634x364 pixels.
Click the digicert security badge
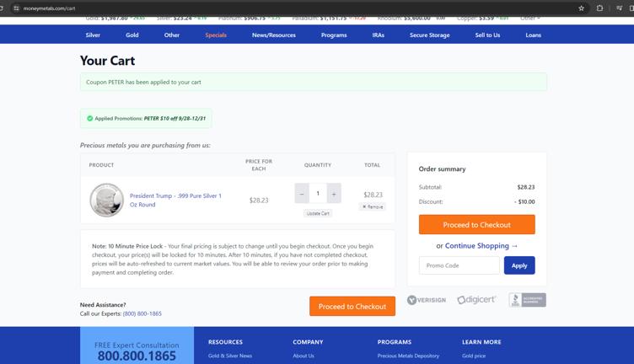tap(476, 300)
